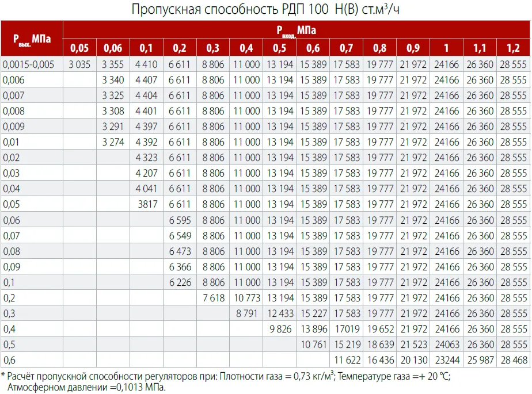Click the column header '1,2'
The width and height of the screenshot is (532, 394).
tap(513, 48)
